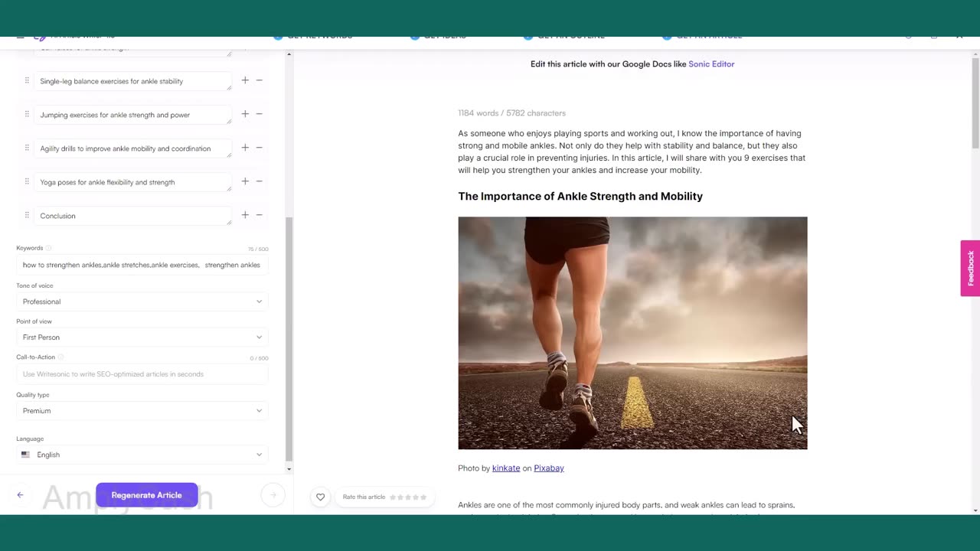Click into the Keywords input field

142,265
